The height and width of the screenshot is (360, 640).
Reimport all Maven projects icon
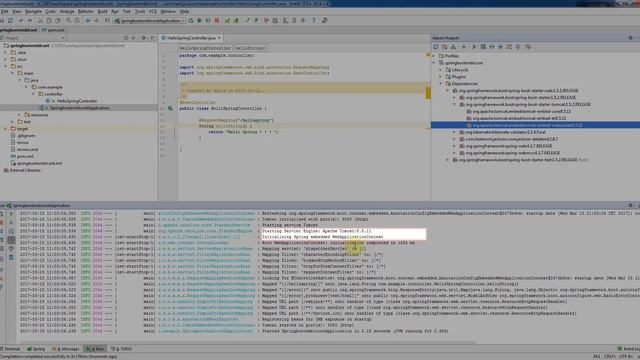436,47
